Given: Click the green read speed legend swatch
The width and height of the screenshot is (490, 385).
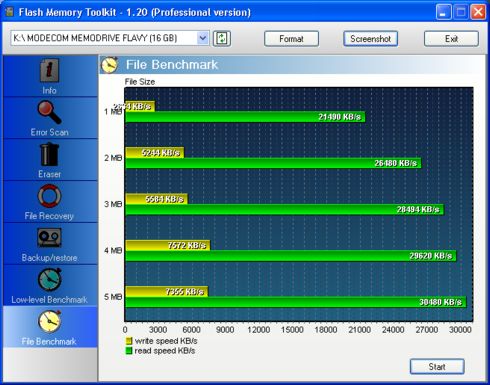Looking at the screenshot, I should point(129,351).
